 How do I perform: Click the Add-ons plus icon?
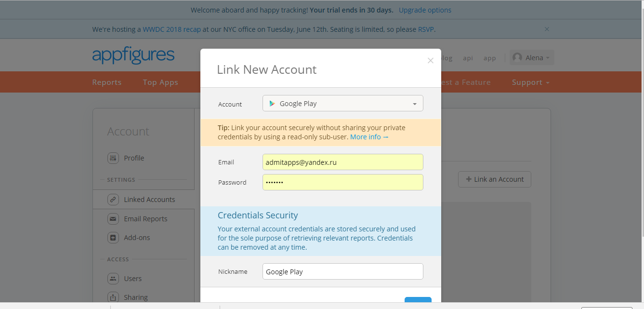113,238
